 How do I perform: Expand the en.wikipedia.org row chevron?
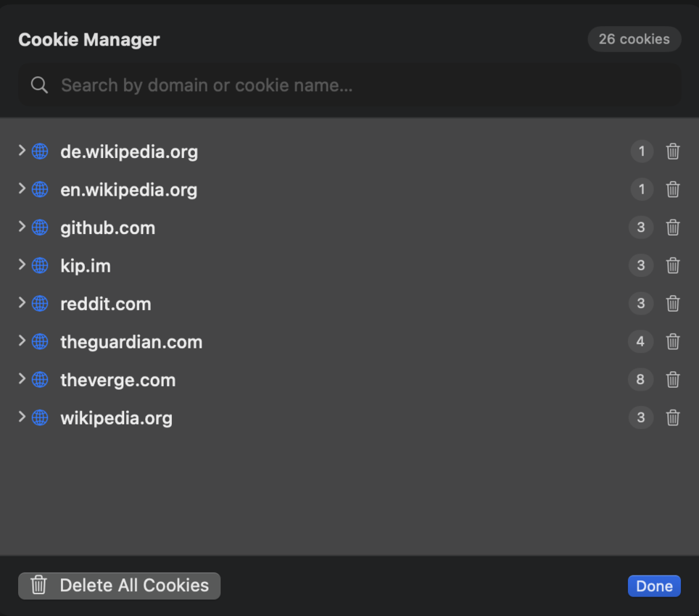tap(22, 188)
